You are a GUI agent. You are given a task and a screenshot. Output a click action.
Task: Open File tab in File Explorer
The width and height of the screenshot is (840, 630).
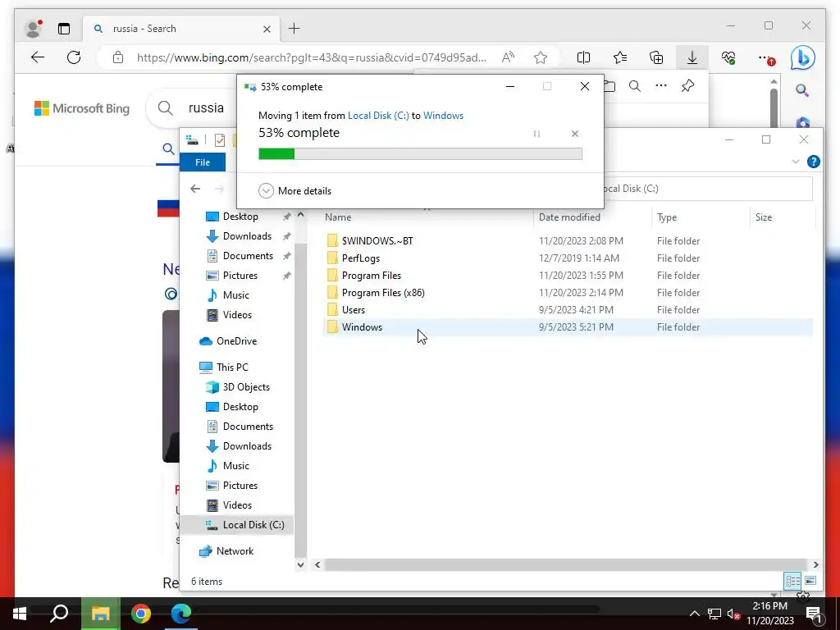(x=203, y=162)
